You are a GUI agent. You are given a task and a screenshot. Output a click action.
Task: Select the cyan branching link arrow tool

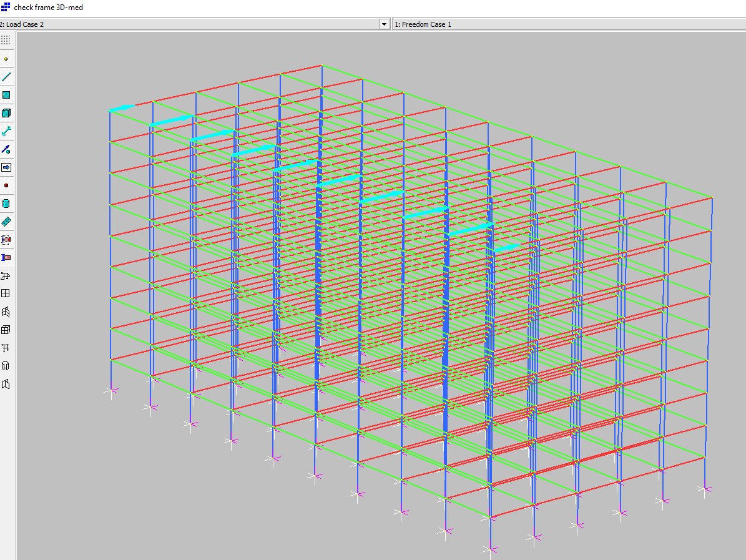pos(6,131)
